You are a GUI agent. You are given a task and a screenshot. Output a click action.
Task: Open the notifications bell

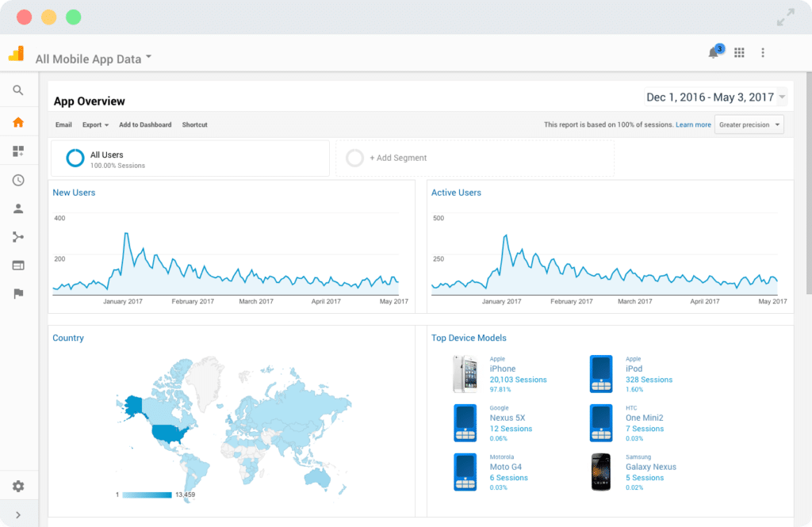click(713, 52)
